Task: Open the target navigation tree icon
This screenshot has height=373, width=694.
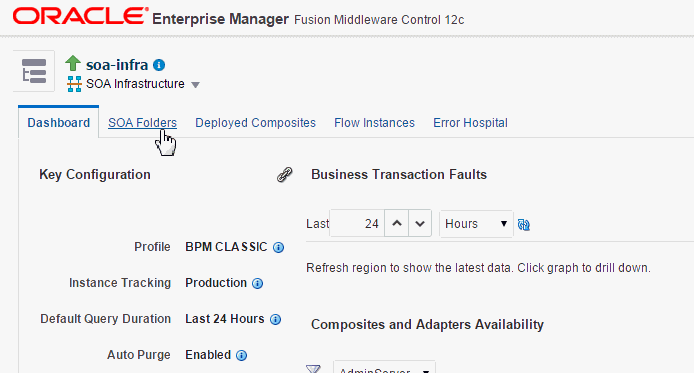Action: click(x=34, y=71)
